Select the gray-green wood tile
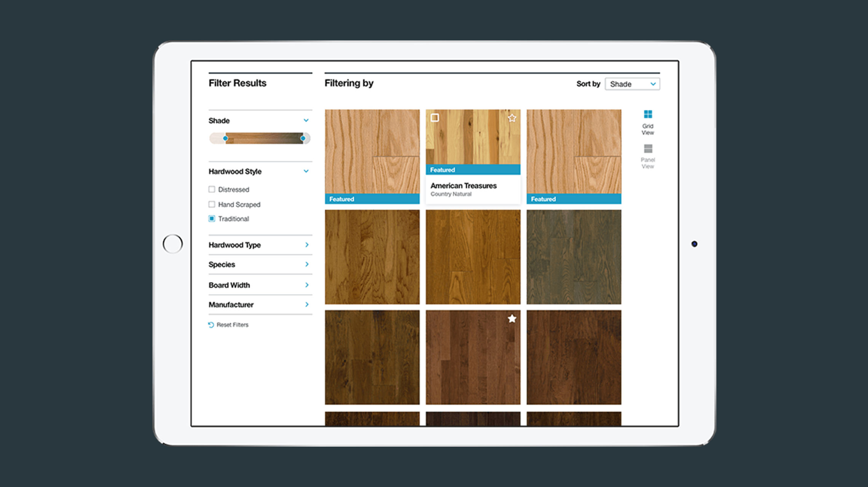 coord(574,257)
